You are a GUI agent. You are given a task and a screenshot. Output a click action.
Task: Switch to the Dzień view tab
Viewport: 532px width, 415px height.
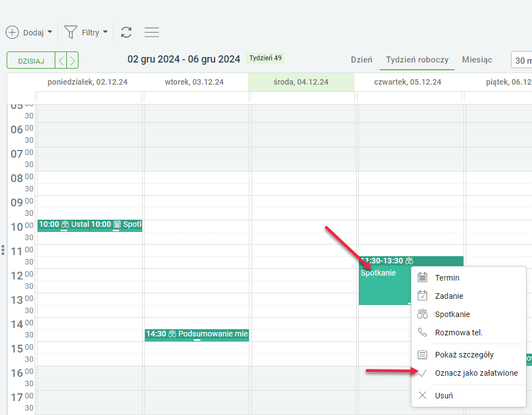[361, 60]
